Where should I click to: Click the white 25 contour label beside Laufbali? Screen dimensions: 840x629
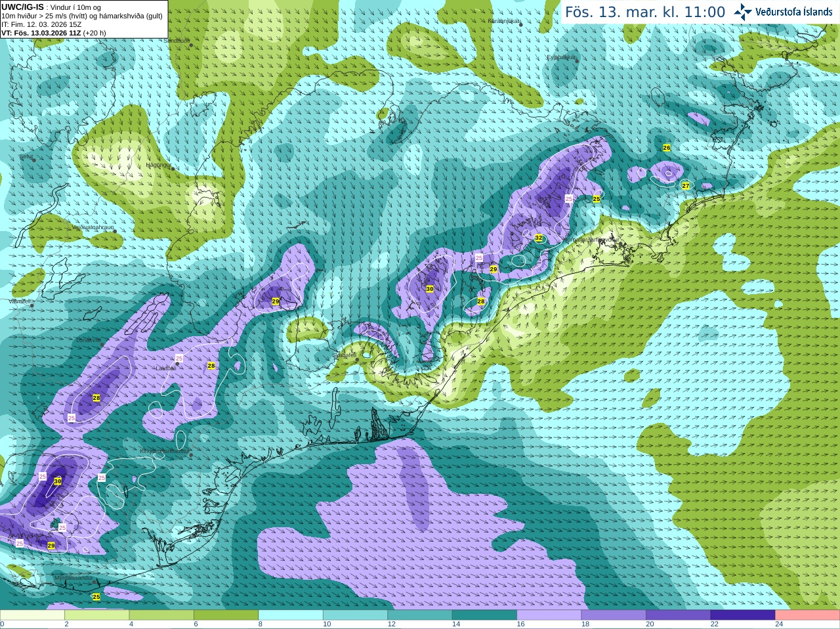pos(179,358)
